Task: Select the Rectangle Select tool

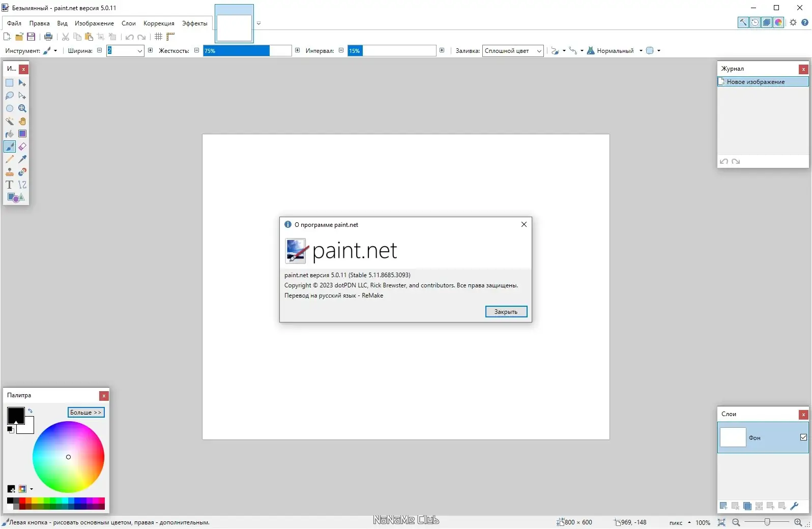Action: click(x=10, y=83)
